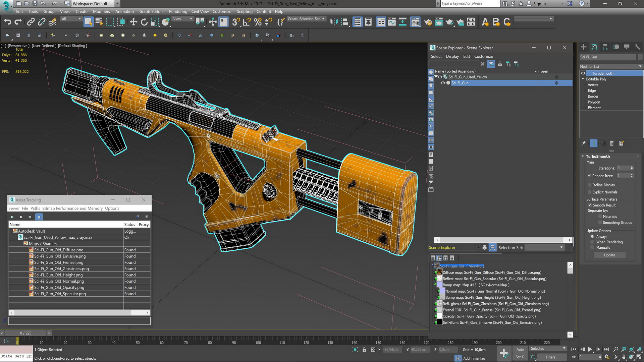Enable the Explicit Normals checkbox
The height and width of the screenshot is (362, 644).
click(589, 192)
